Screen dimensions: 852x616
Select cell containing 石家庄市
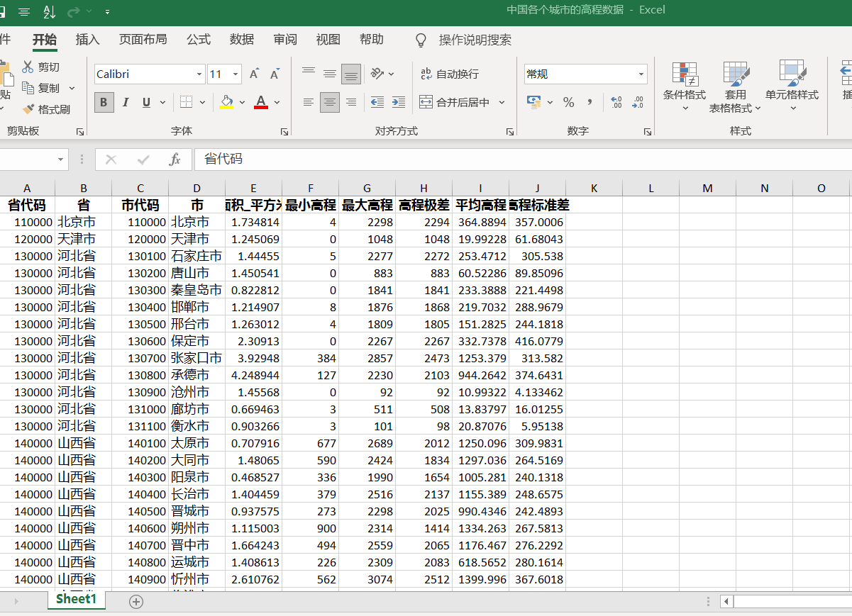(x=197, y=256)
